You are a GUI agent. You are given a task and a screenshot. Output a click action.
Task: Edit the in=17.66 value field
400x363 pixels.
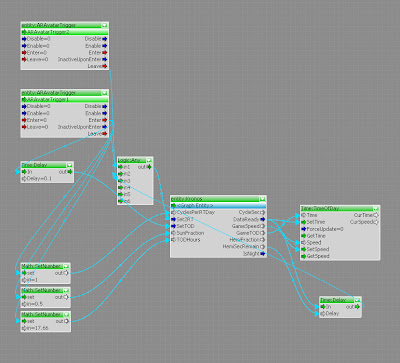click(35, 328)
